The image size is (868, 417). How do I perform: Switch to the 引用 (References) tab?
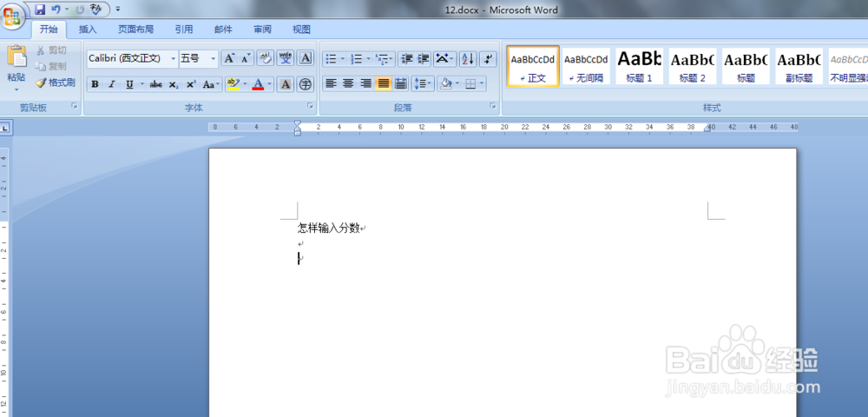pyautogui.click(x=184, y=30)
